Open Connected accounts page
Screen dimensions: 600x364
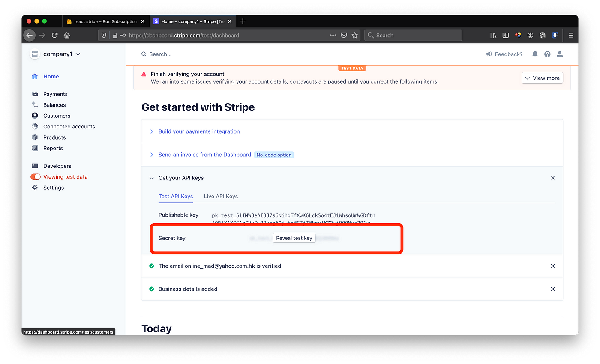point(69,127)
